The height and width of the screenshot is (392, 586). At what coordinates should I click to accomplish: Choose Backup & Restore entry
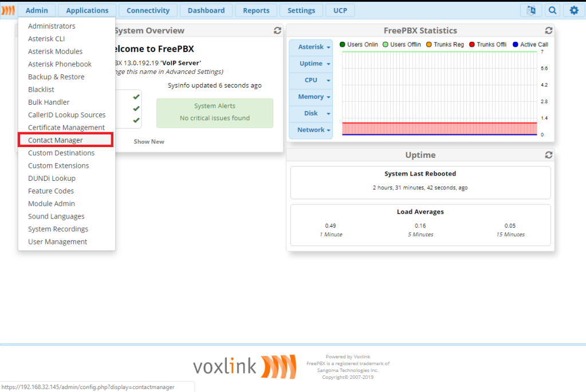[x=66, y=77]
